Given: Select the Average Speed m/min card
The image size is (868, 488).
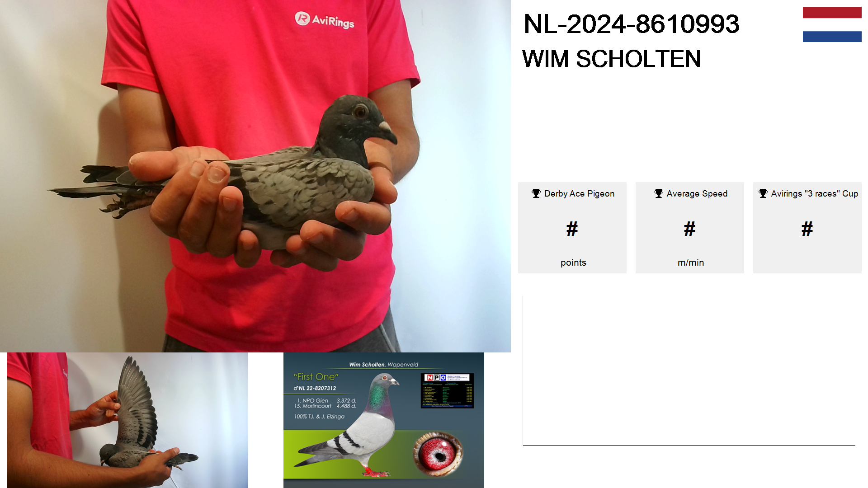Looking at the screenshot, I should 690,228.
